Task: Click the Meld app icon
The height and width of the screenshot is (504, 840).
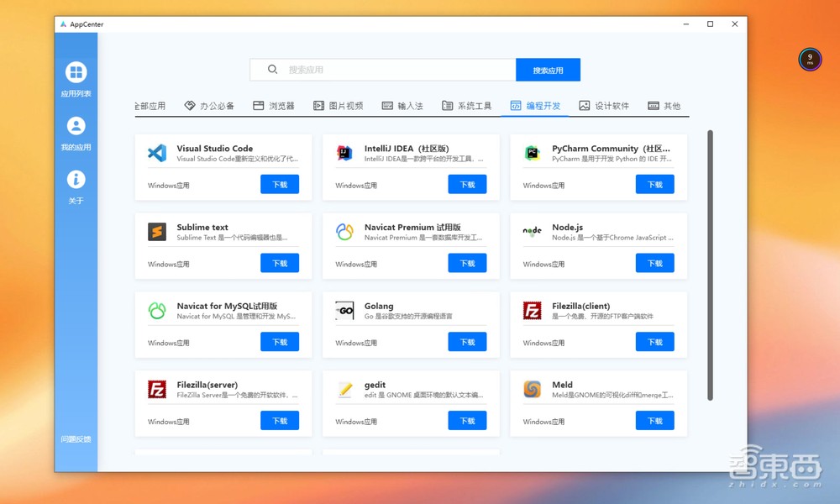Action: 532,390
